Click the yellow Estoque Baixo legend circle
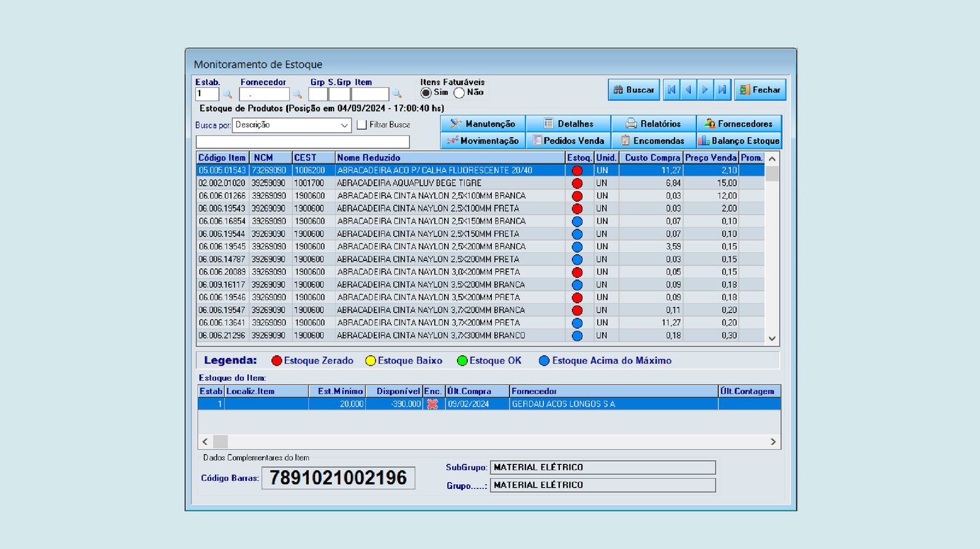 (371, 361)
